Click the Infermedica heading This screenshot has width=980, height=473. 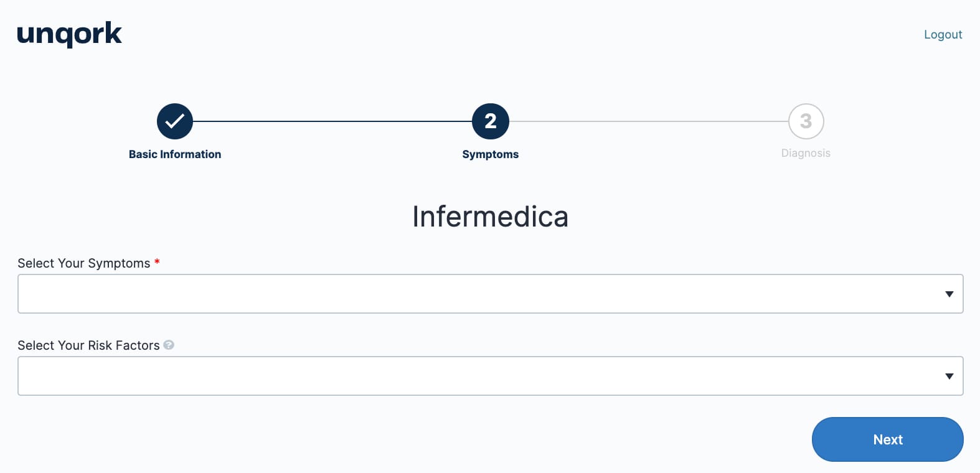491,217
